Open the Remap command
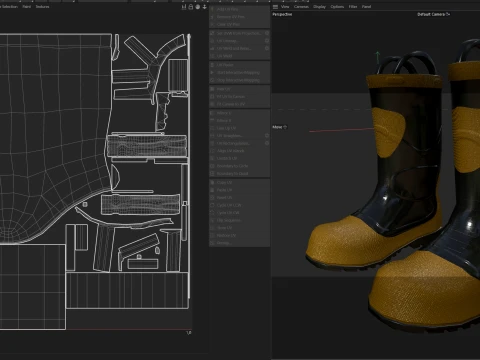Screen dimensions: 480x360 coord(239,243)
